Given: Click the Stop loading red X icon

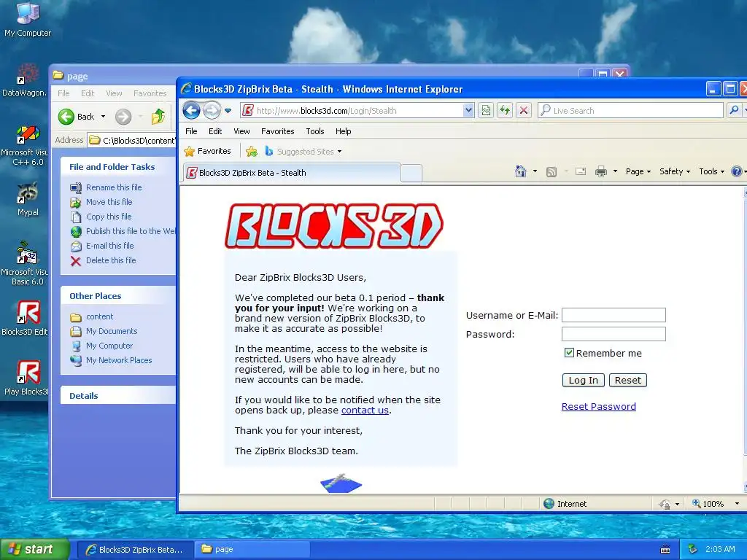Looking at the screenshot, I should pyautogui.click(x=524, y=111).
